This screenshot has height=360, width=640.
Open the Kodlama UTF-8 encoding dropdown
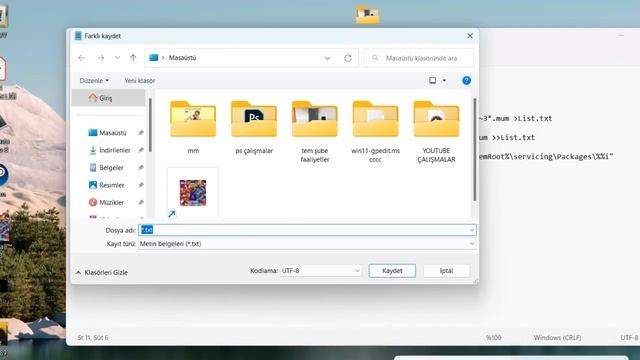coord(320,271)
